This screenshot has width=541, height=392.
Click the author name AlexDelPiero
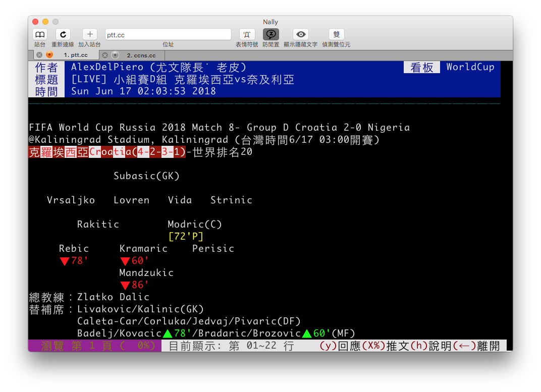[x=107, y=67]
